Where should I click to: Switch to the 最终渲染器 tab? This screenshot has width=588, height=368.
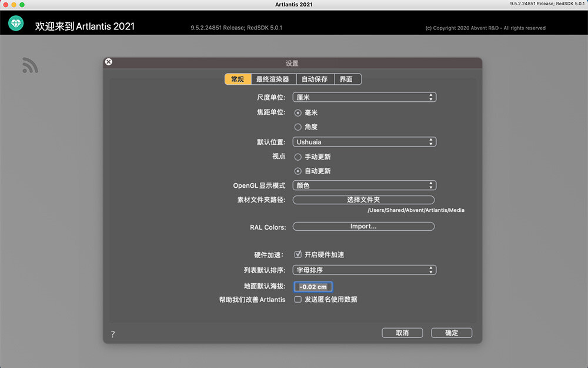click(273, 79)
